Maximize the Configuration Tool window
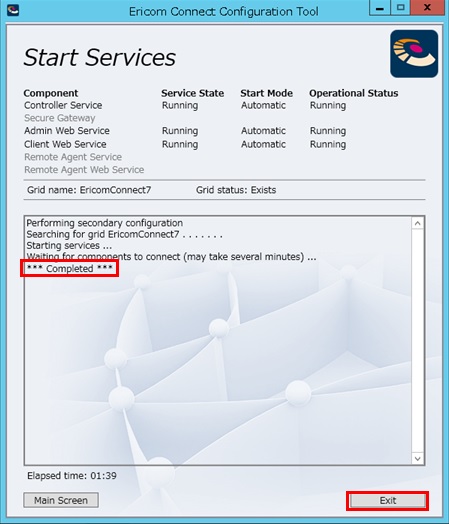 tap(400, 8)
